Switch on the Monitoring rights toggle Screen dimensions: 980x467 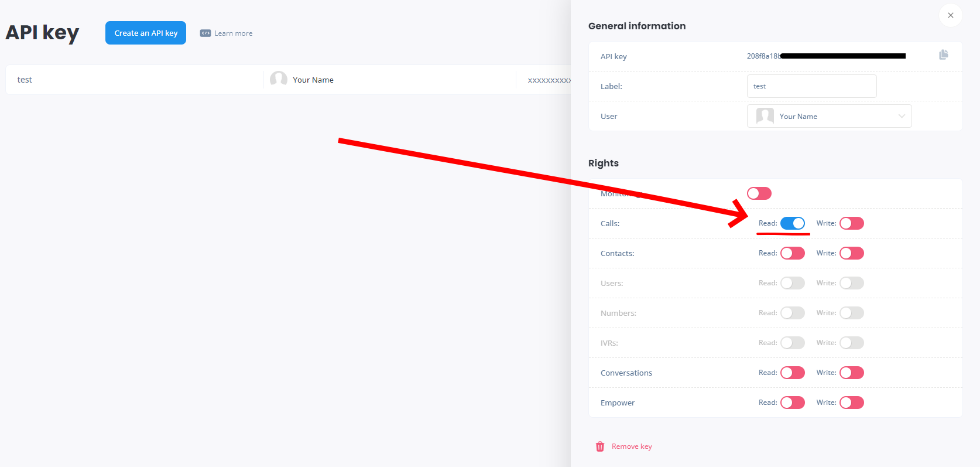tap(759, 193)
